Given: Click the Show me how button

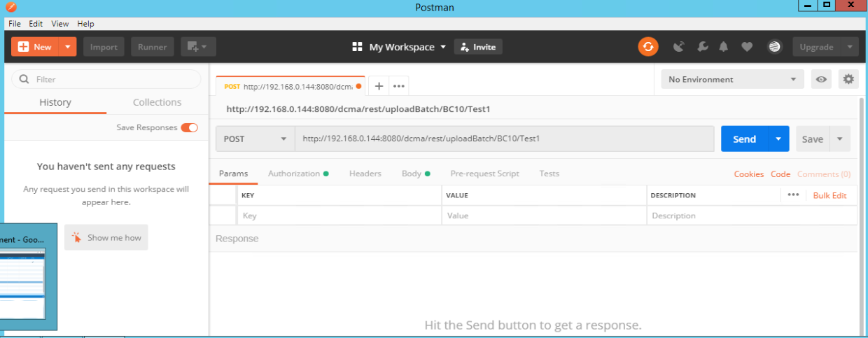Looking at the screenshot, I should pos(106,237).
